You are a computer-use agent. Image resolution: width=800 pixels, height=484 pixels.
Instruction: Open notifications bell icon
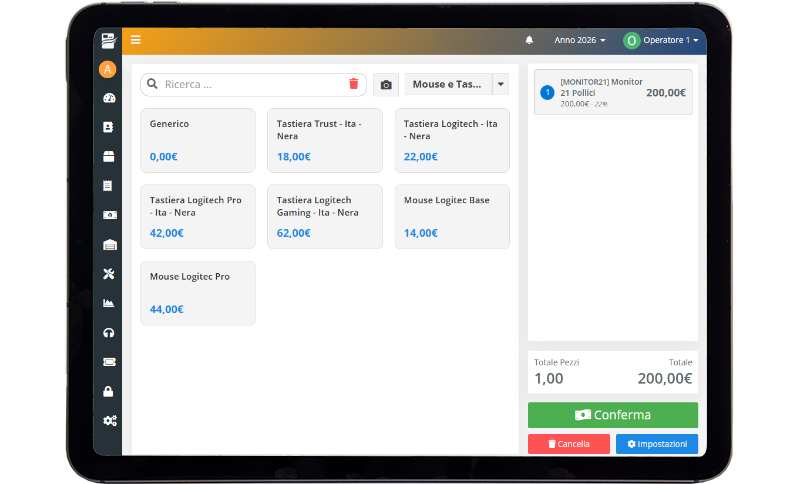point(529,40)
